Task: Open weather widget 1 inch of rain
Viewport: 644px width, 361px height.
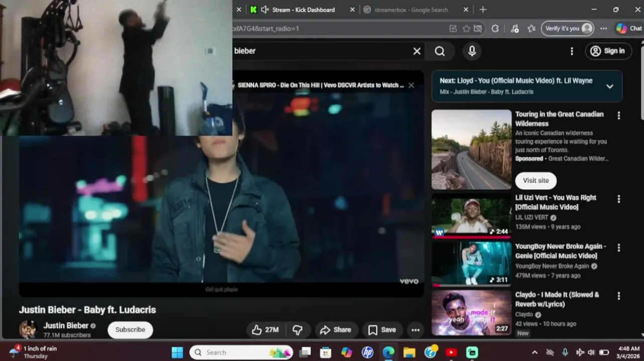Action: pyautogui.click(x=33, y=352)
